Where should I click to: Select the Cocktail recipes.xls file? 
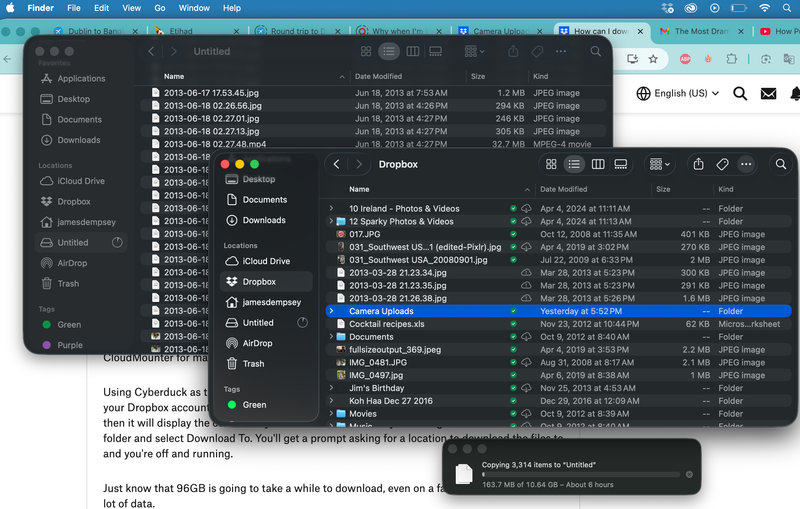386,324
